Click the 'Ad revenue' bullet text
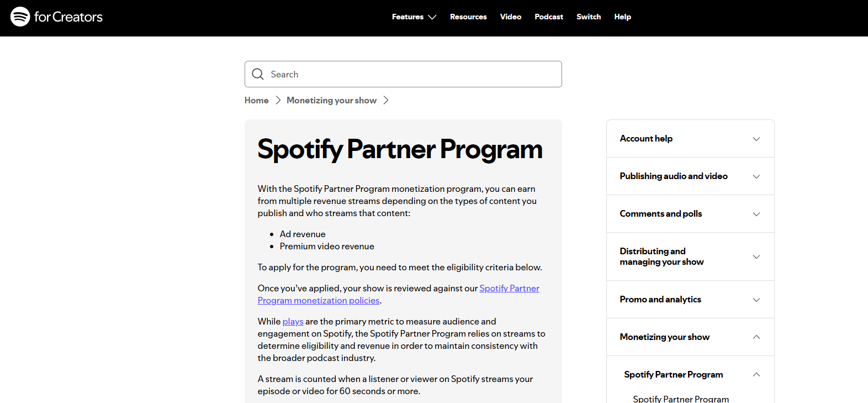 [x=303, y=234]
